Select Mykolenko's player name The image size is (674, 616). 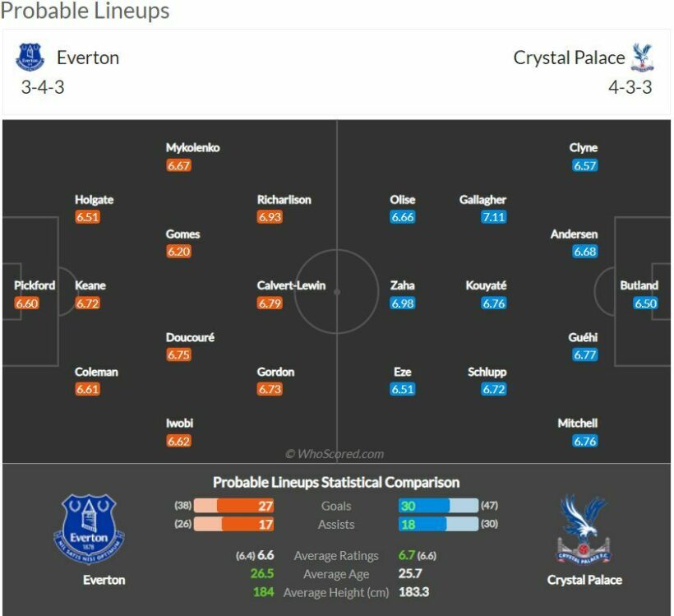(193, 148)
